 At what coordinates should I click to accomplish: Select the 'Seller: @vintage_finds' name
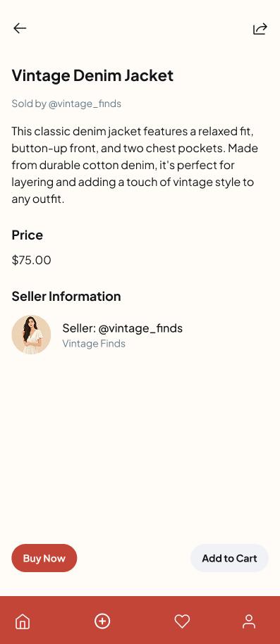click(x=123, y=328)
